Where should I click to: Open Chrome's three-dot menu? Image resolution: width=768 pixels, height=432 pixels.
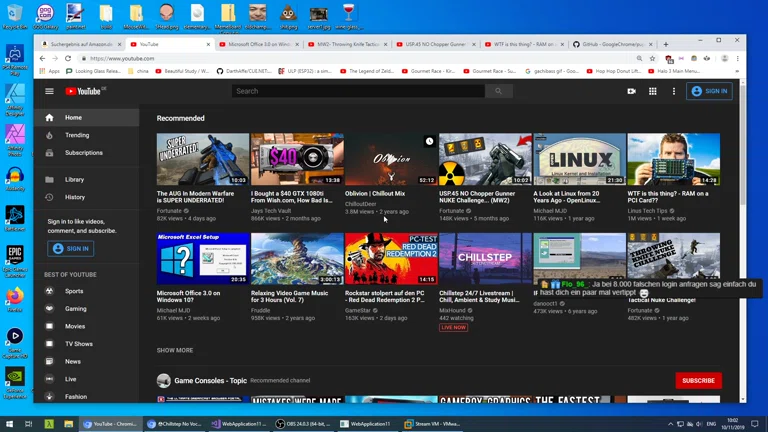[737, 58]
